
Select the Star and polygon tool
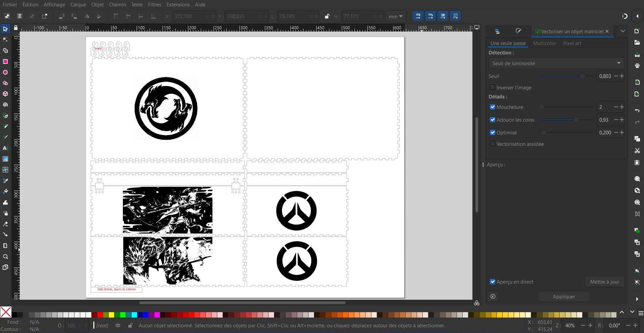[5, 83]
